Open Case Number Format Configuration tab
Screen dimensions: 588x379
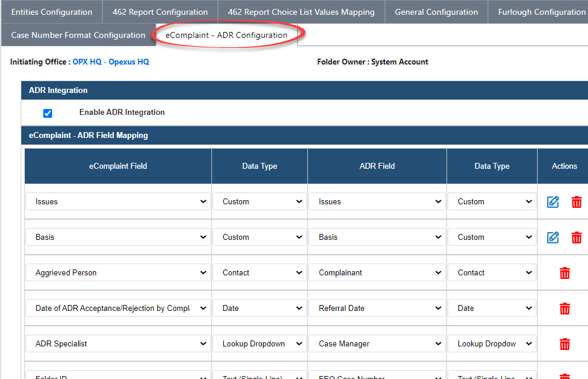tap(78, 35)
